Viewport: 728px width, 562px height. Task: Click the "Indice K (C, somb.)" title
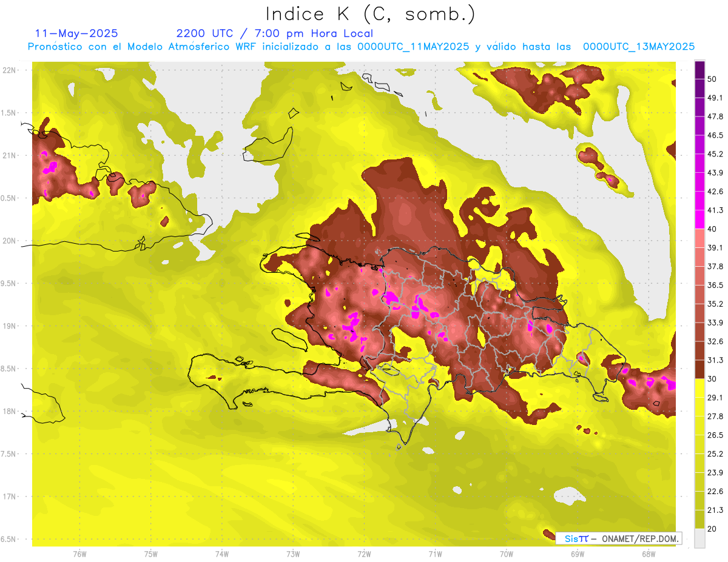point(370,14)
